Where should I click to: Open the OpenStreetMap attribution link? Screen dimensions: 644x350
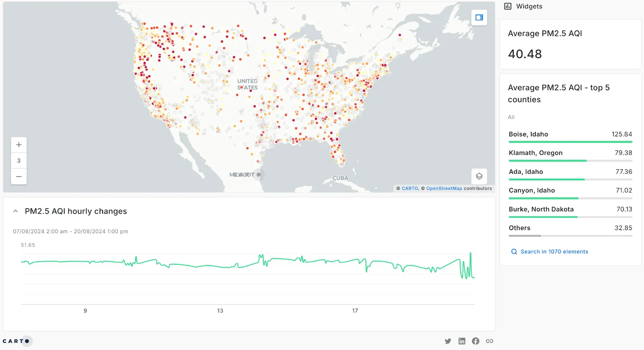pyautogui.click(x=444, y=188)
